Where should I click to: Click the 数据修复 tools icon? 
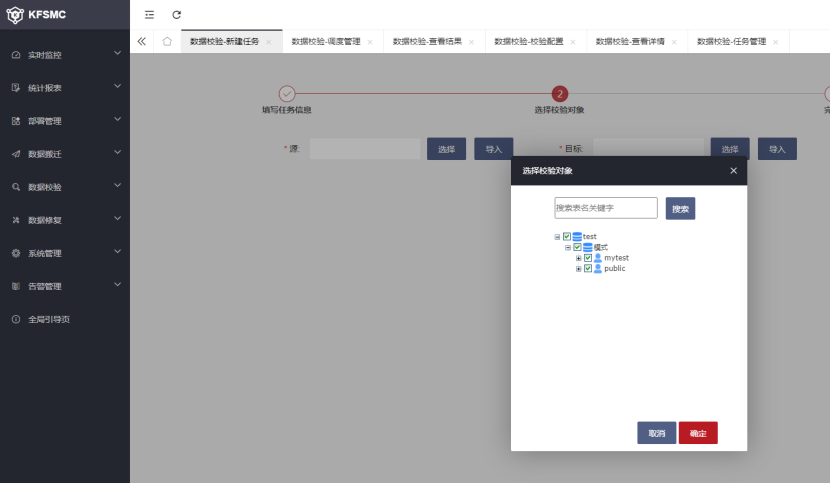tap(16, 220)
